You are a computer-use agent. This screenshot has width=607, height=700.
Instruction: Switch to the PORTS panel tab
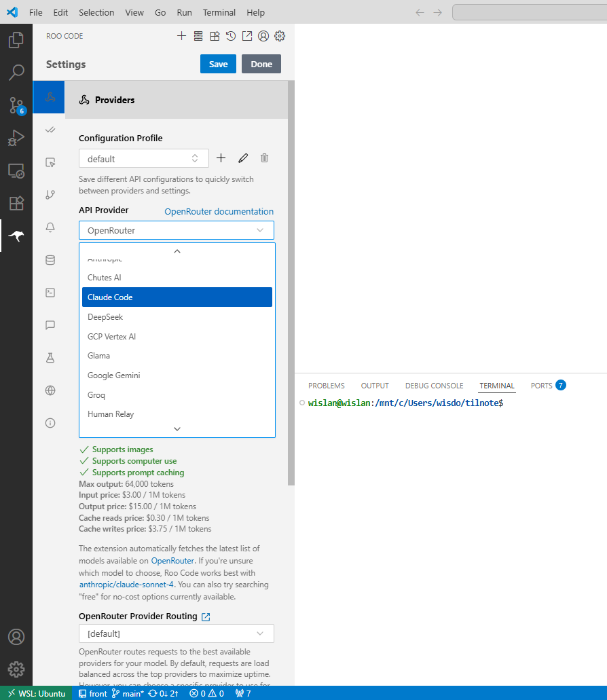tap(541, 386)
